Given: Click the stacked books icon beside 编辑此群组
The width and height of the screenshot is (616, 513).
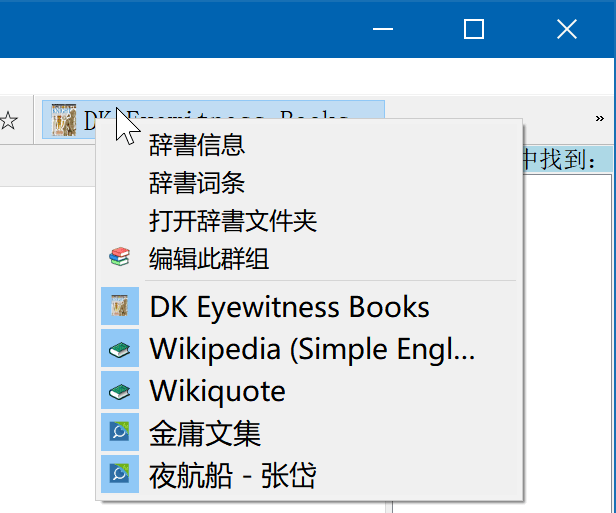Looking at the screenshot, I should point(120,259).
